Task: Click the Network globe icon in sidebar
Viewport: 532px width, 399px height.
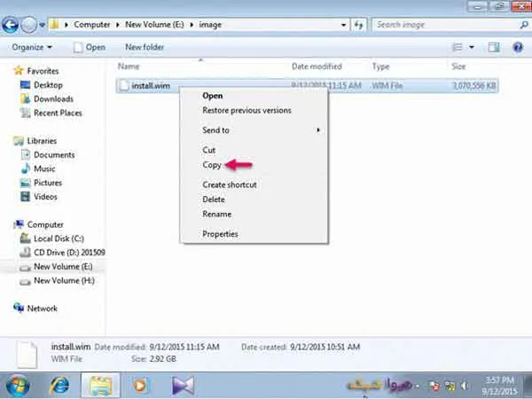Action: point(19,308)
